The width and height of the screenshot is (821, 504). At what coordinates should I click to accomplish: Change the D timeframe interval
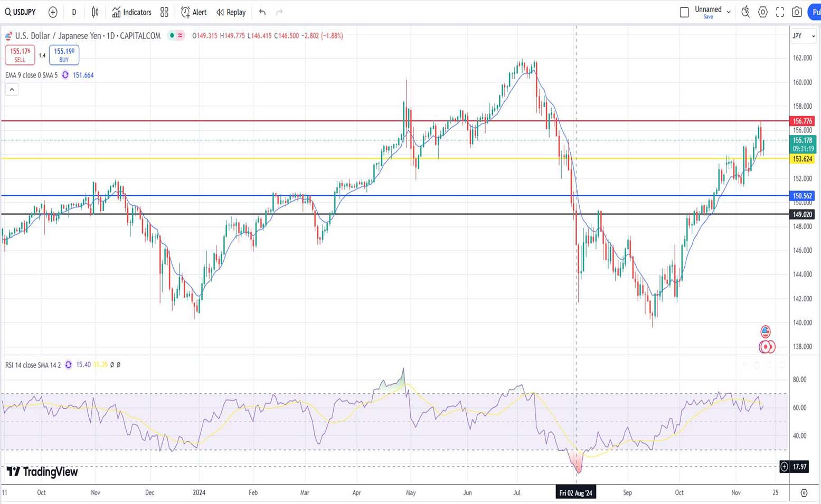point(74,12)
